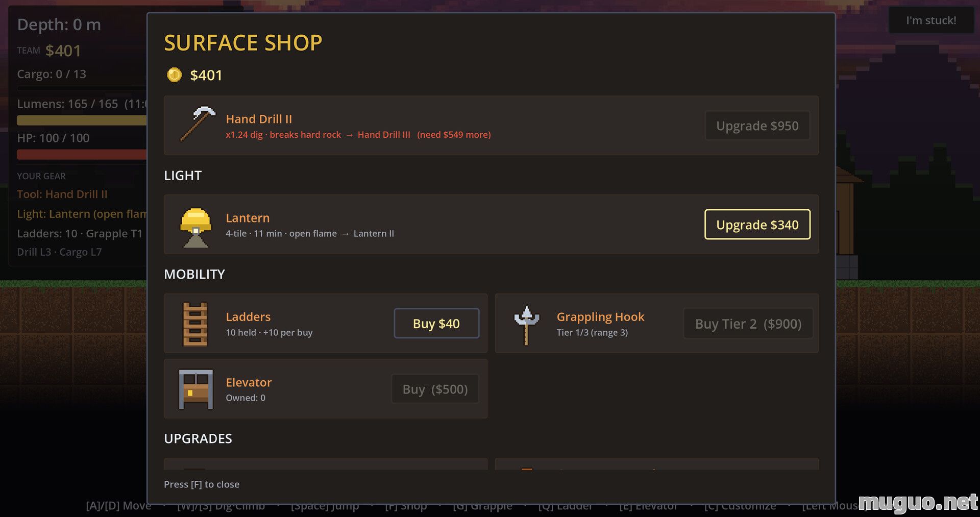Click '10 held · +10 per buy' text
This screenshot has height=517, width=980.
[x=269, y=333]
